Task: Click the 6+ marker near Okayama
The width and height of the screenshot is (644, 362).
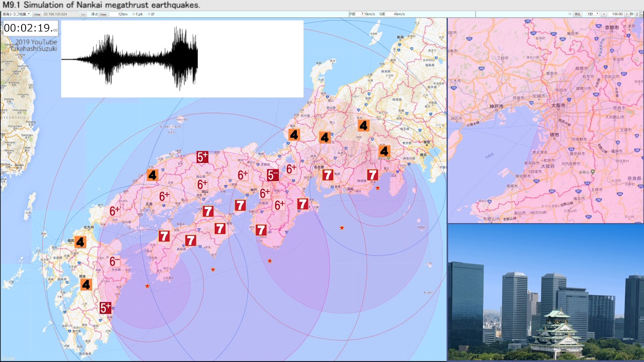Action: point(202,185)
